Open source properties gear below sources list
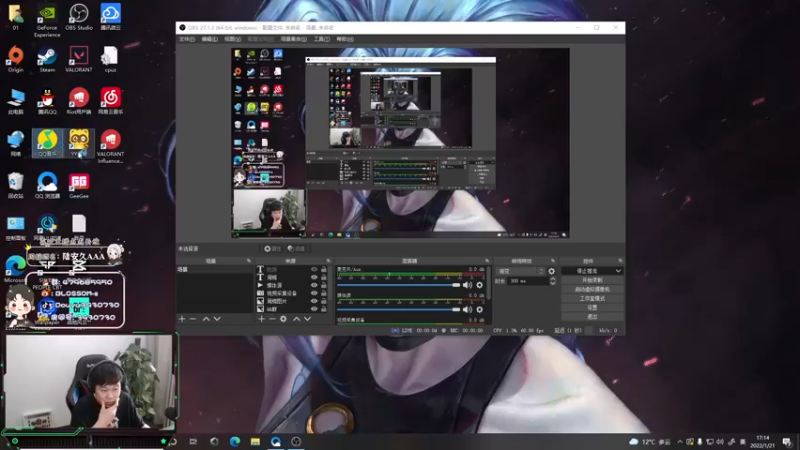 pyautogui.click(x=283, y=319)
